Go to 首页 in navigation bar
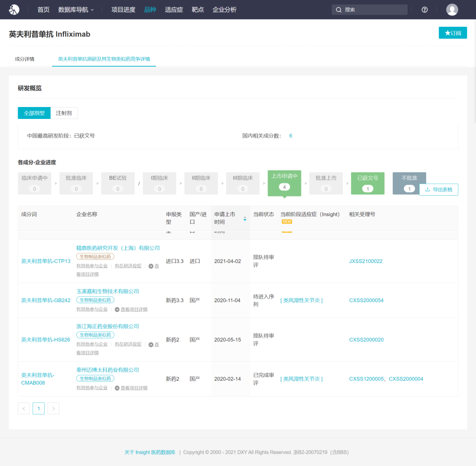 (43, 10)
